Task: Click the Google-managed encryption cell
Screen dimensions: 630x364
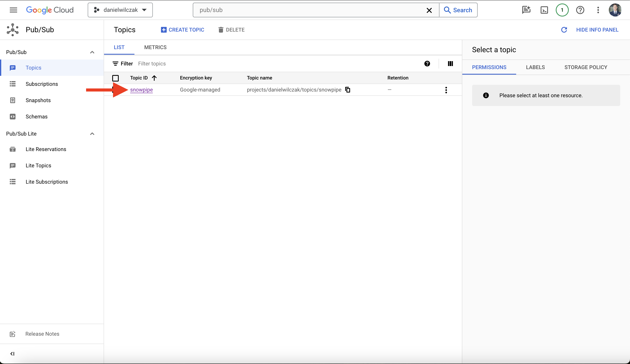Action: point(200,90)
